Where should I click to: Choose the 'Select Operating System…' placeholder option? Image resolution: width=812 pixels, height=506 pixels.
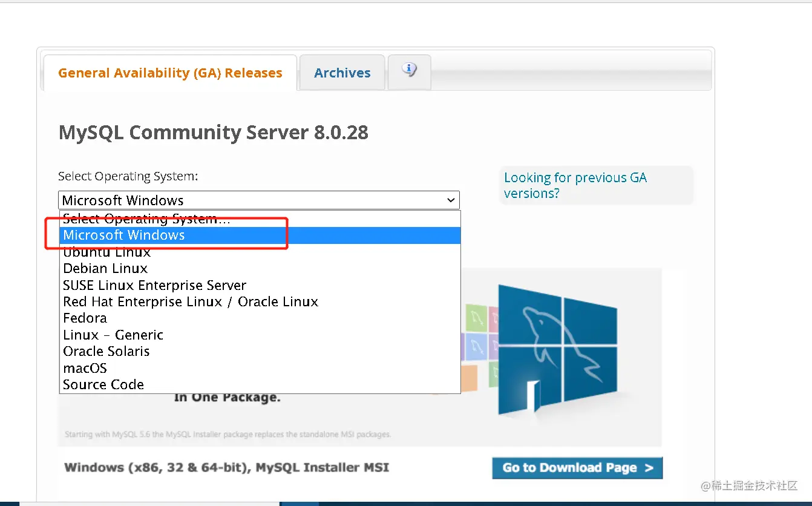coord(260,218)
